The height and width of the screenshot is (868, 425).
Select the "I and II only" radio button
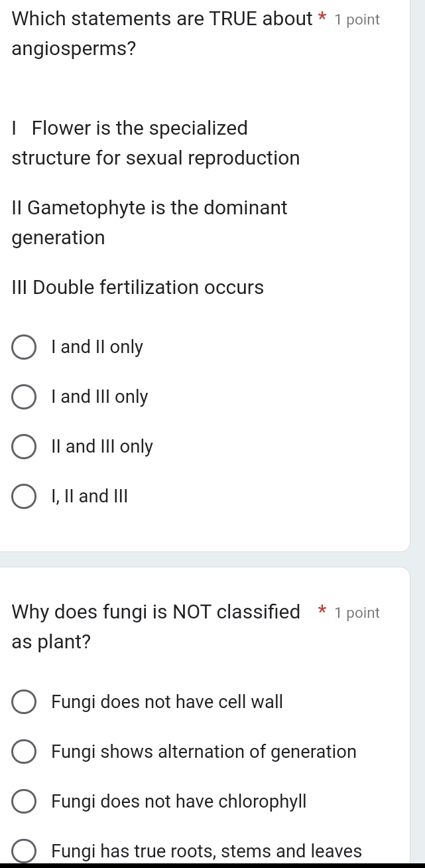(x=24, y=346)
